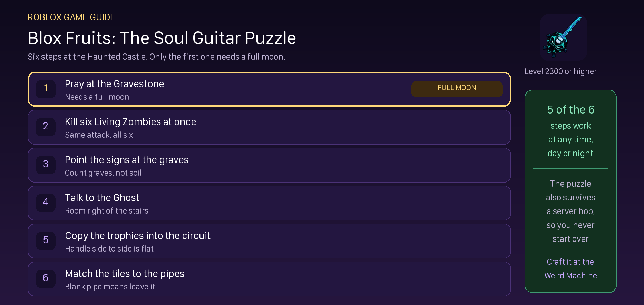The width and height of the screenshot is (644, 305).
Task: Open the Kill six Living Zombies step
Action: 269,127
